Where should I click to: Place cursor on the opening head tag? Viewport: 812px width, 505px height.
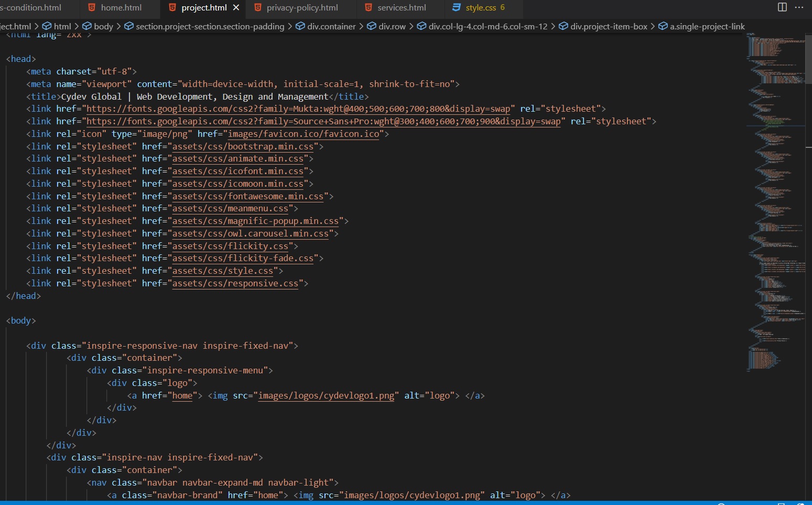21,59
